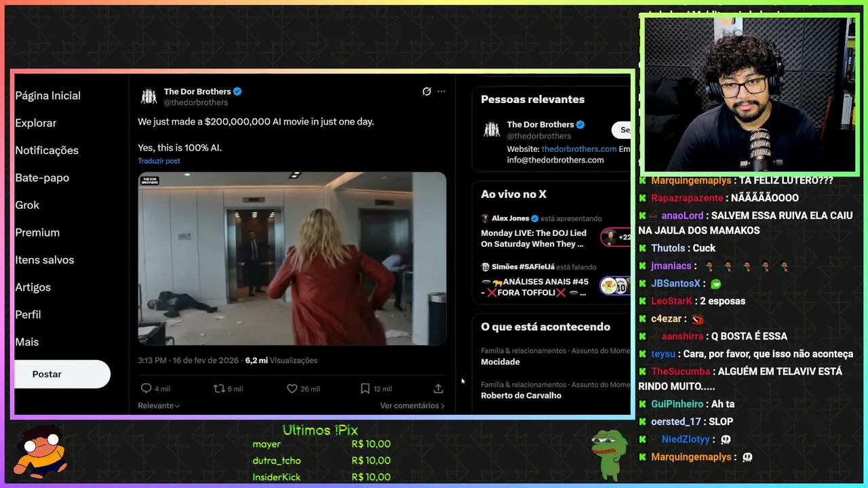This screenshot has width=868, height=488.
Task: Click the Pix donor name mayer
Action: [267, 445]
